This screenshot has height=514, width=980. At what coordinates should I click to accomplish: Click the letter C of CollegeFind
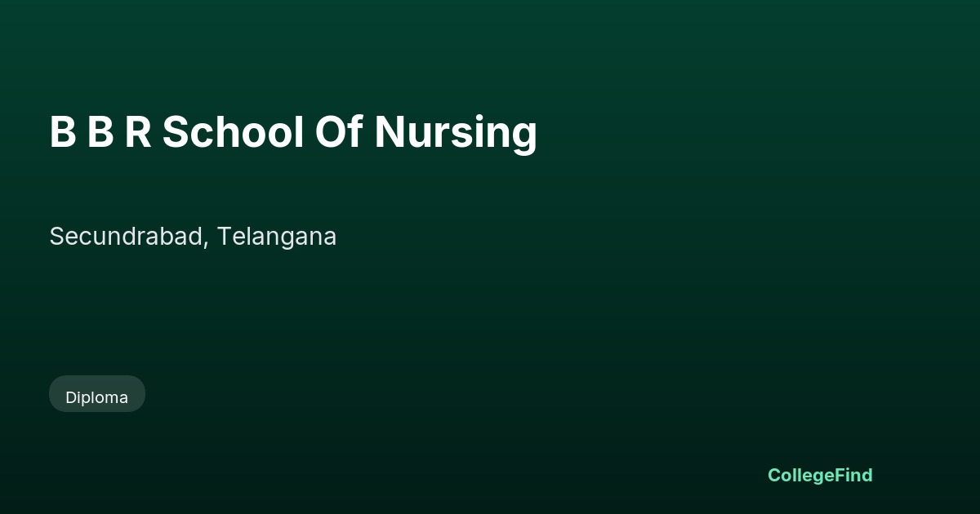[x=774, y=475]
